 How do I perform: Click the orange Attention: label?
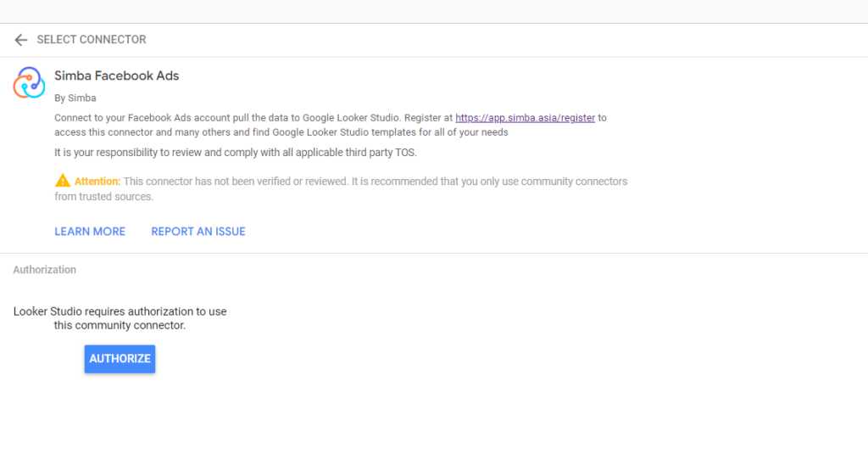click(97, 182)
